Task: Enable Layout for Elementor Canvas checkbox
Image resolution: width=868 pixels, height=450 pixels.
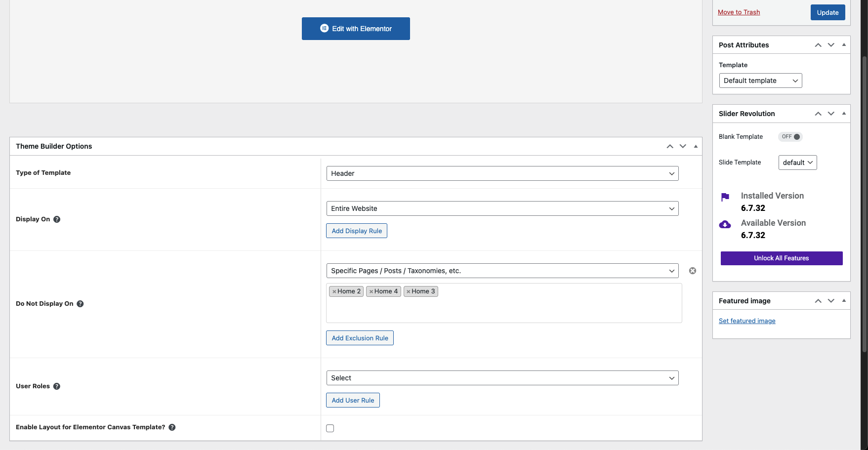Action: (x=330, y=428)
